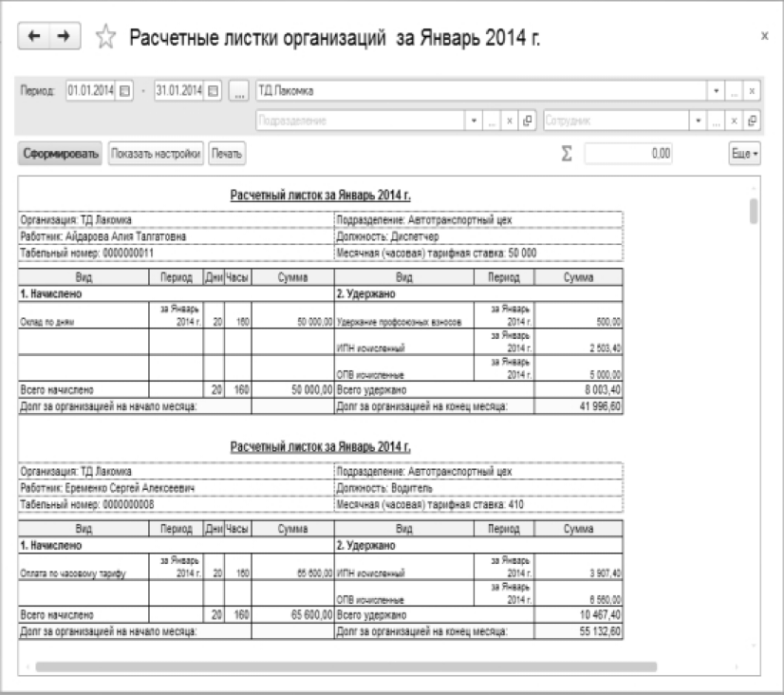
Task: Click the horizontal scrollbar of report
Action: click(346, 667)
